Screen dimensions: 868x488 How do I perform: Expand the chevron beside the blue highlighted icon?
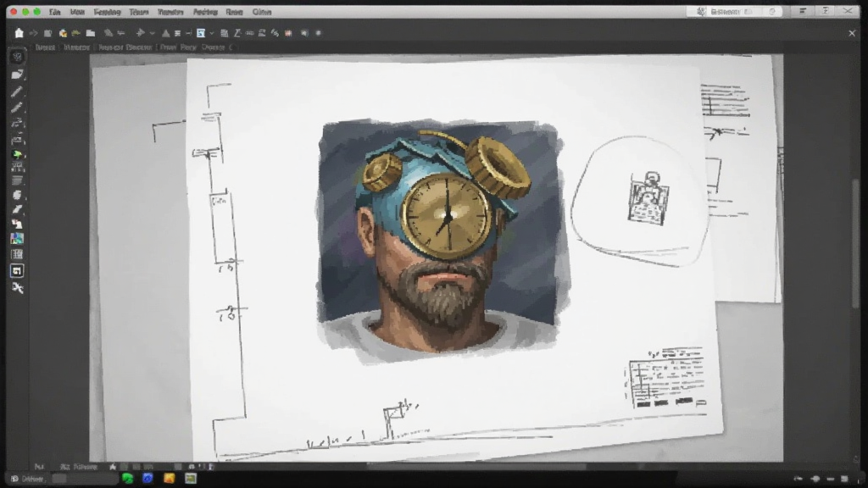click(211, 33)
